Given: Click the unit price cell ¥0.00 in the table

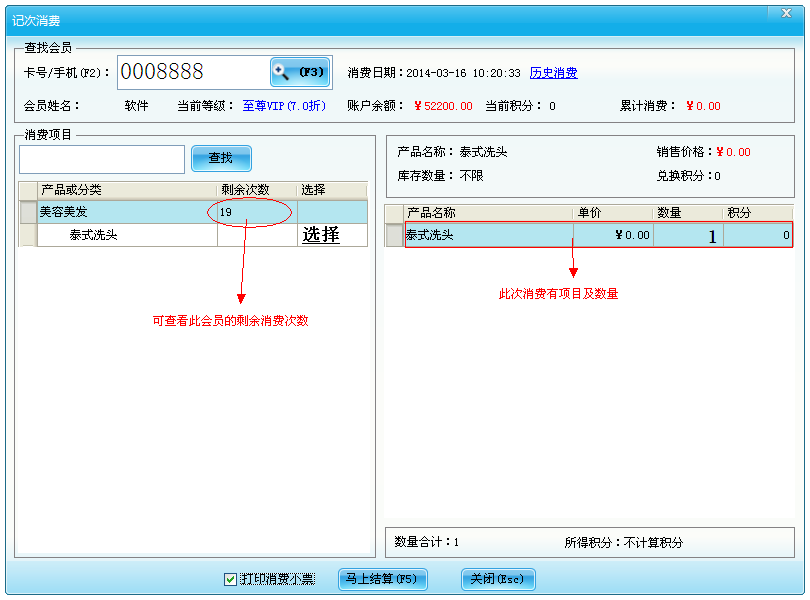Looking at the screenshot, I should coord(613,235).
